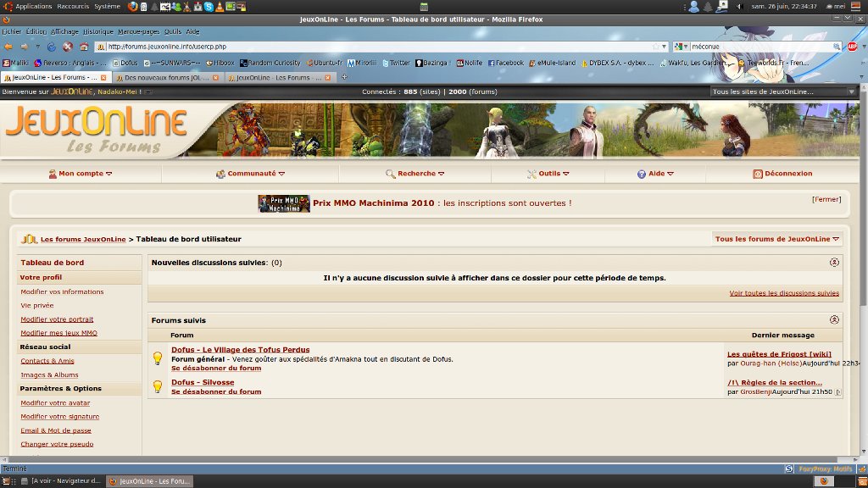Click the browser forward arrow

(25, 47)
